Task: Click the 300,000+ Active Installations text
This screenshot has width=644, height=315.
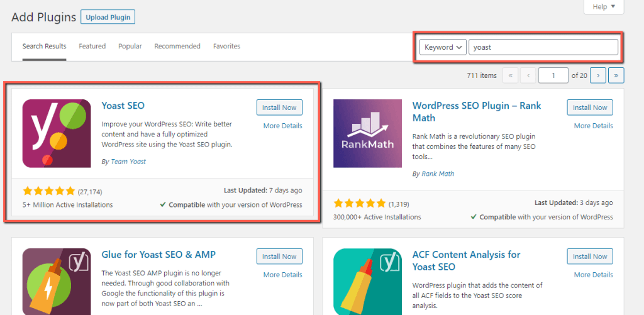Action: point(377,217)
